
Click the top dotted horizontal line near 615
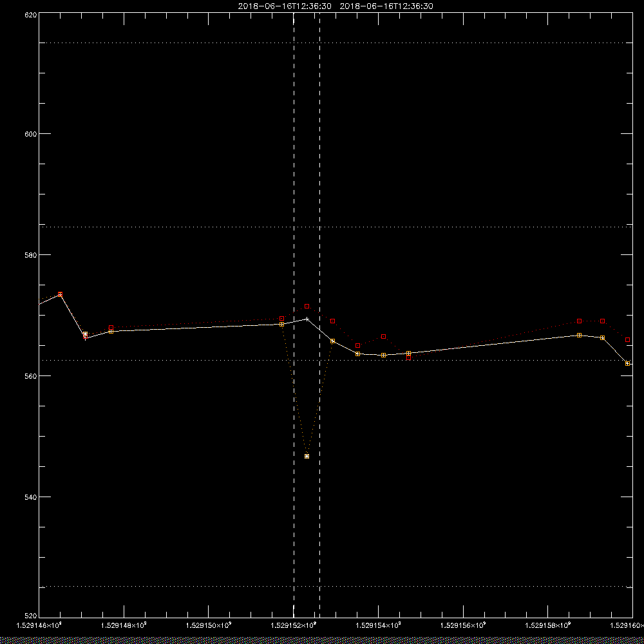(x=336, y=43)
